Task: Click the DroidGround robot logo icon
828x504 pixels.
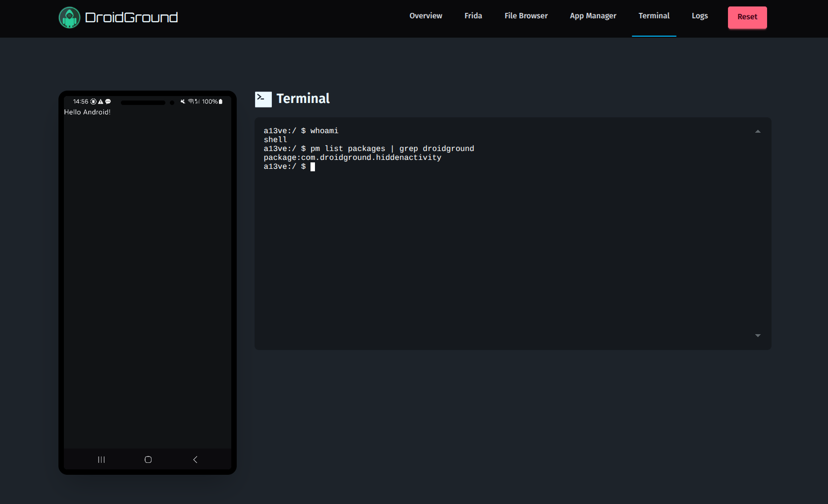Action: tap(69, 18)
